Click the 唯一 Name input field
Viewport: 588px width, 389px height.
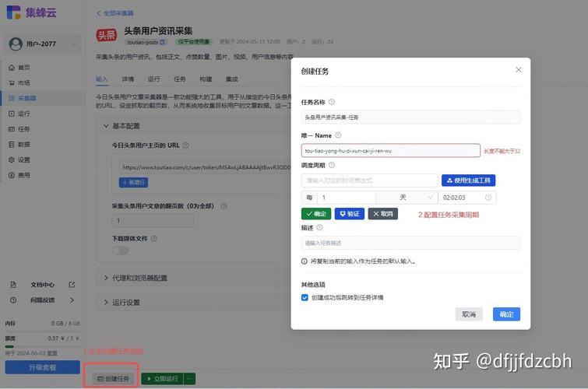point(391,151)
